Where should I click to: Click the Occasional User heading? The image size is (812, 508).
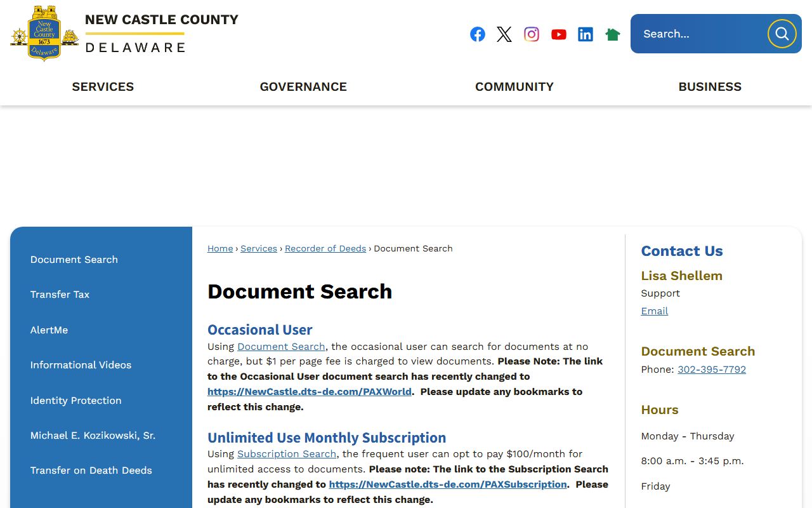[260, 330]
